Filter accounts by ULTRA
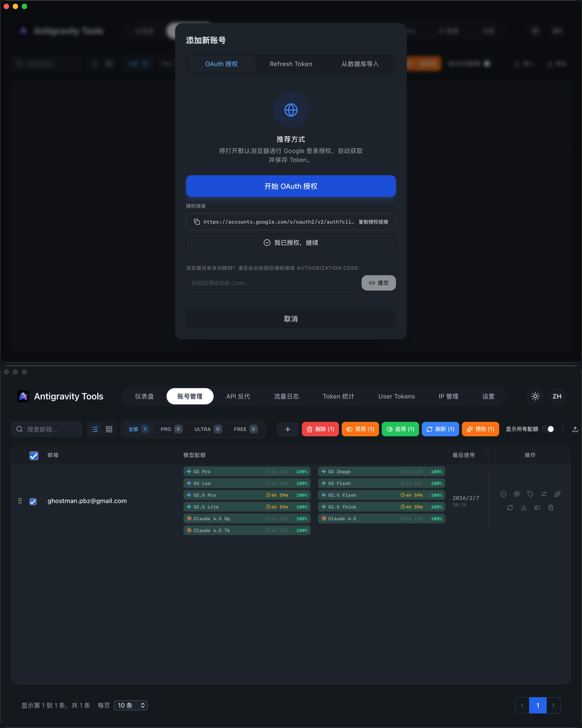This screenshot has width=582, height=728. pos(208,429)
